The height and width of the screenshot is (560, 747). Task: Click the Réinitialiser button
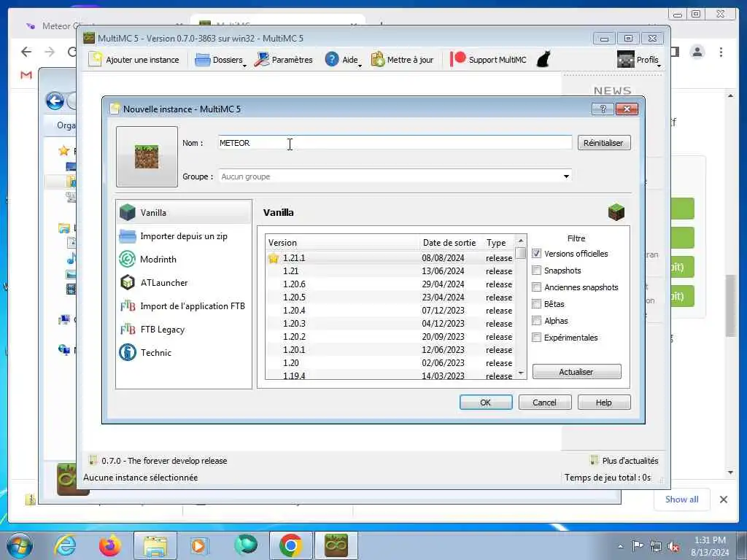tap(603, 143)
